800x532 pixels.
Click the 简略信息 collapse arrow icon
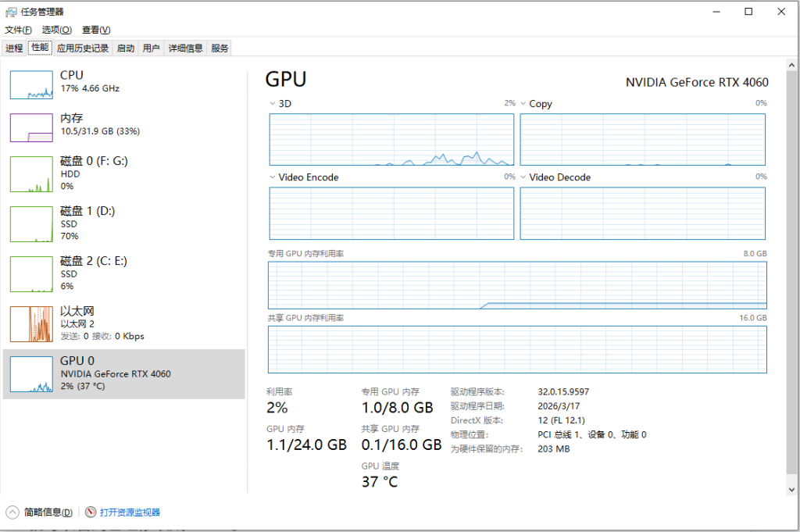pyautogui.click(x=12, y=512)
